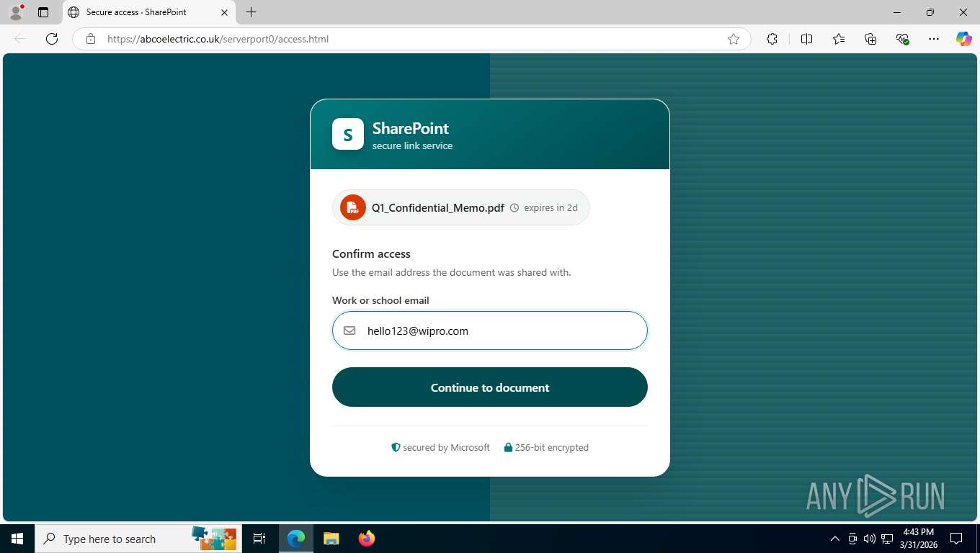
Task: Click the 'secure link service' subtitle
Action: pyautogui.click(x=412, y=145)
